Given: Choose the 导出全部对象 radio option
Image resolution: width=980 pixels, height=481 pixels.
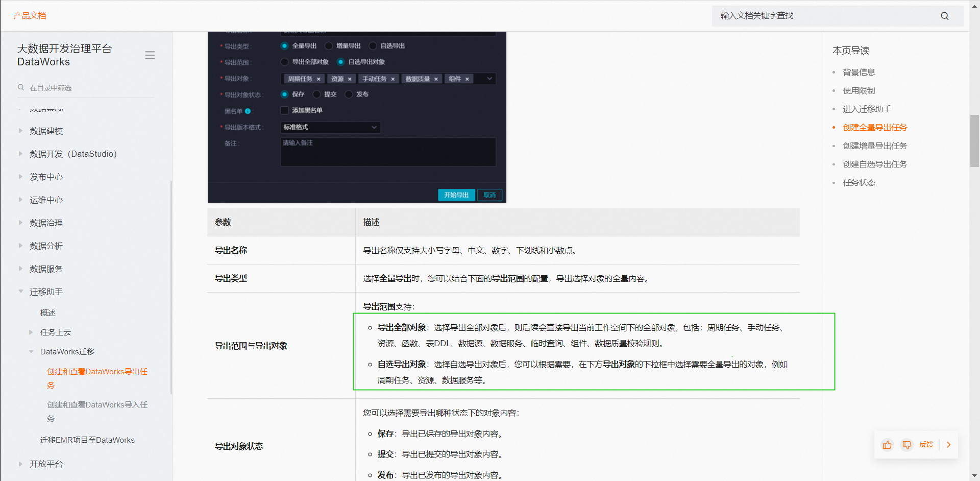Looking at the screenshot, I should tap(284, 62).
